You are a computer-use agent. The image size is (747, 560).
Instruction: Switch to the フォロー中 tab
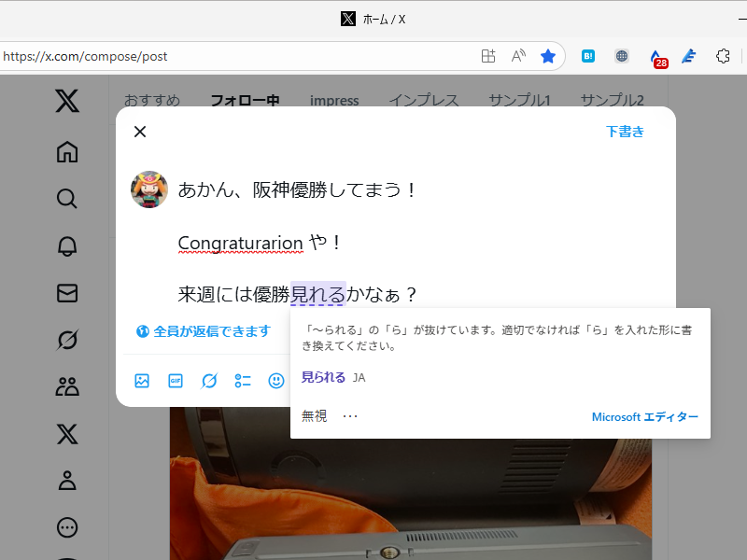click(245, 100)
